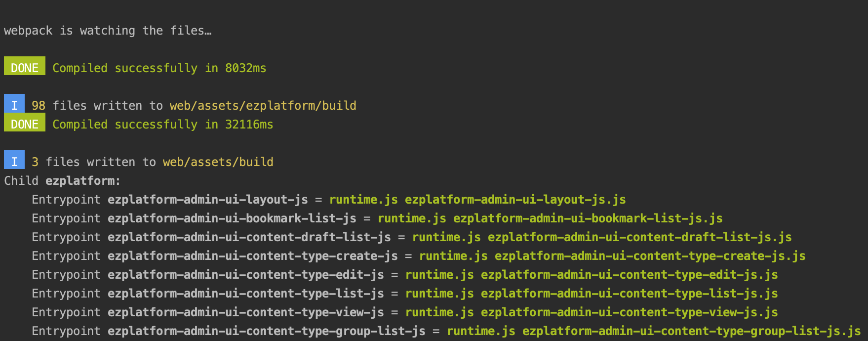Viewport: 868px width, 341px height.
Task: Click entrypoint name ezplatform-admin-ui-content-type-create-js
Action: 252,256
